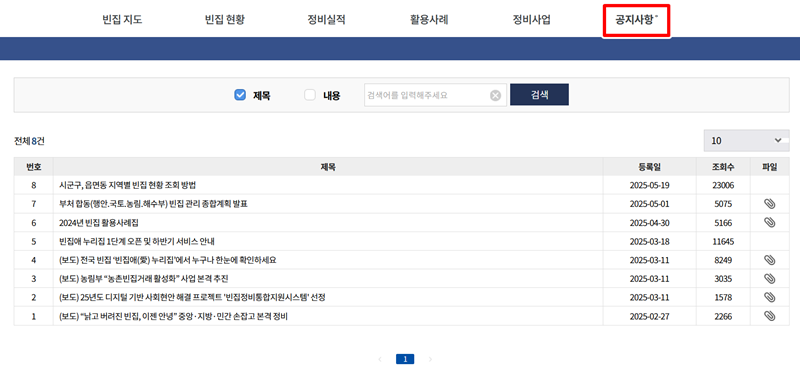800x369 pixels.
Task: Open attachment for notice number 7
Action: (x=769, y=204)
